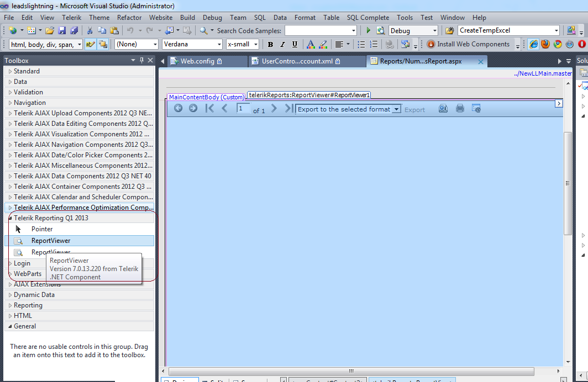This screenshot has height=382, width=588.
Task: Expand the Standard toolbox group
Action: [10, 71]
